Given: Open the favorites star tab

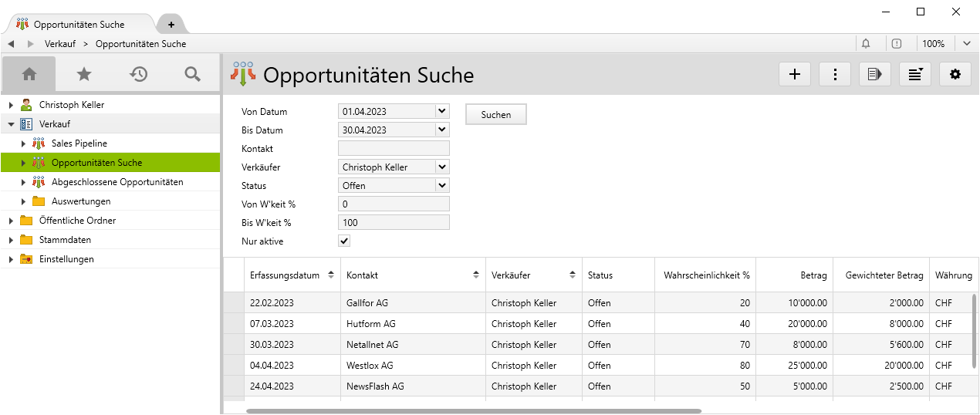Looking at the screenshot, I should click(x=84, y=74).
